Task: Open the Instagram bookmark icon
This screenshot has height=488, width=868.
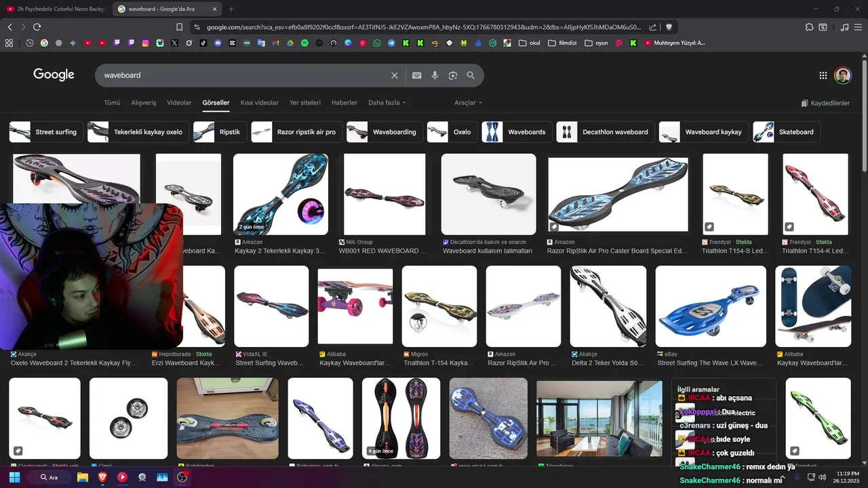Action: (x=145, y=43)
